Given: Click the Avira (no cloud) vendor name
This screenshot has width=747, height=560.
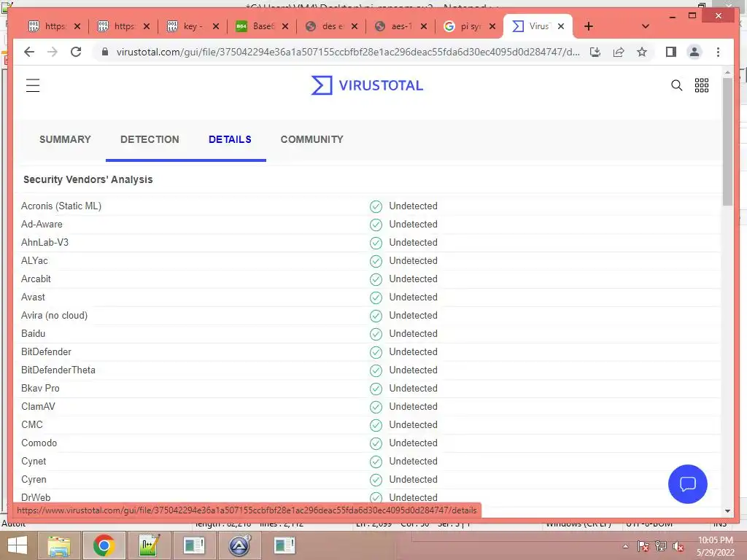Looking at the screenshot, I should click(54, 315).
